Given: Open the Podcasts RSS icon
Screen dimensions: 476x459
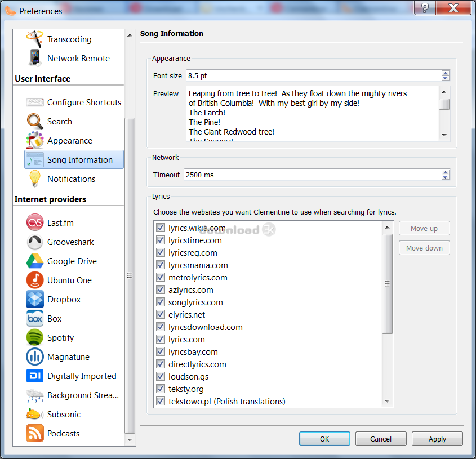Looking at the screenshot, I should [x=34, y=434].
